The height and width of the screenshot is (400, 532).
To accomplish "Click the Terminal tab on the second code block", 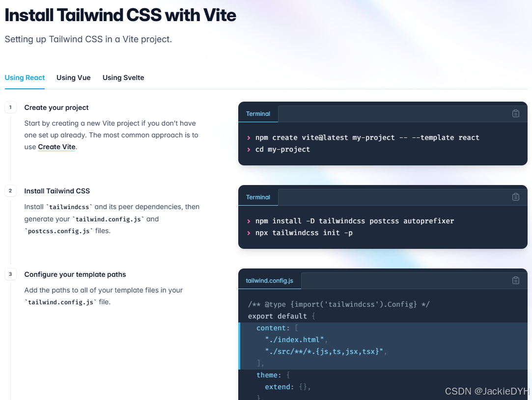I will (x=258, y=196).
